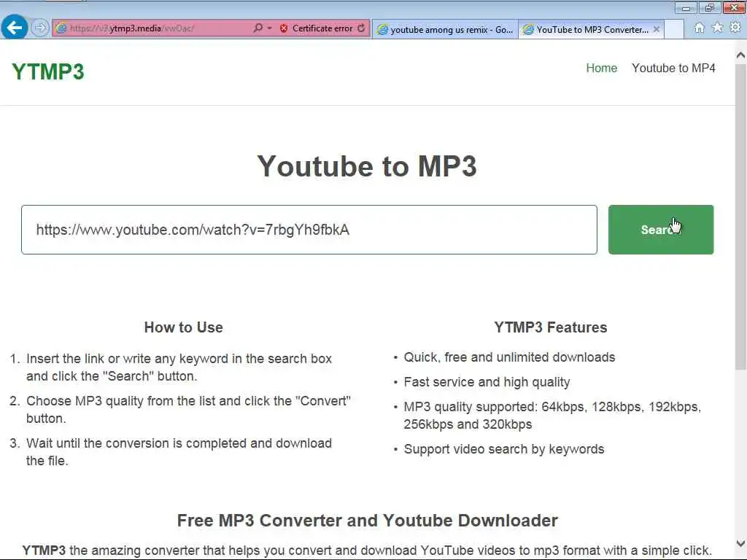Click the page icon in address bar

click(61, 28)
